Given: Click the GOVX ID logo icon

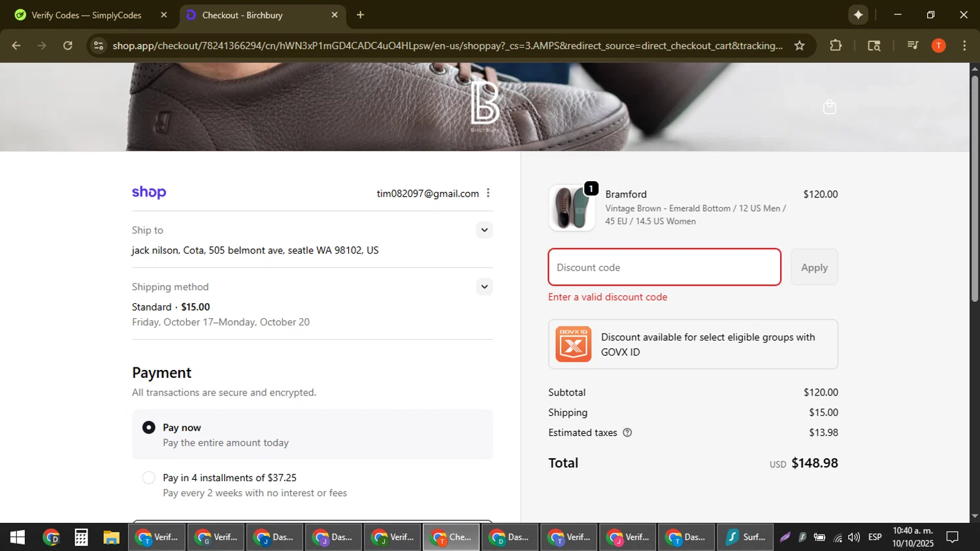Looking at the screenshot, I should tap(573, 344).
